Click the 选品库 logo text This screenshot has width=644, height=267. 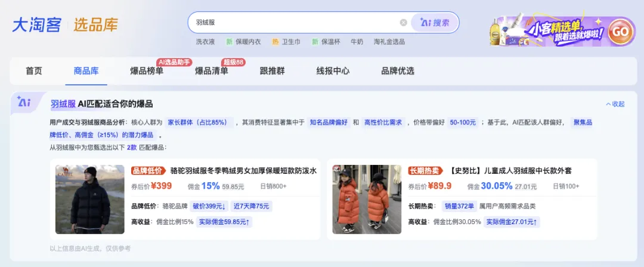95,24
